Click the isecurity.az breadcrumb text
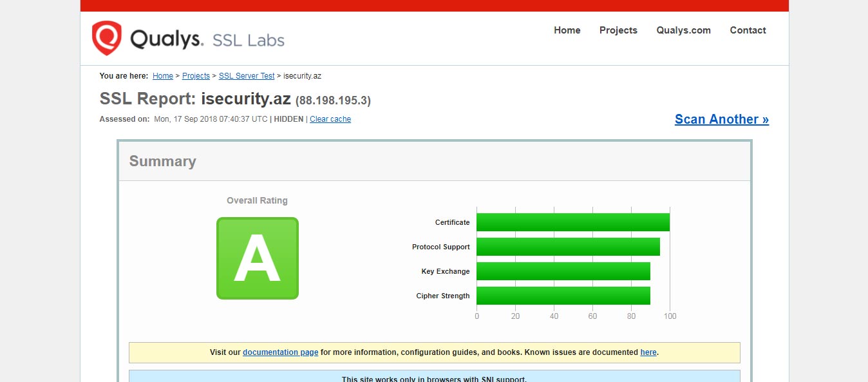Screen dimensions: 868x382 point(302,76)
